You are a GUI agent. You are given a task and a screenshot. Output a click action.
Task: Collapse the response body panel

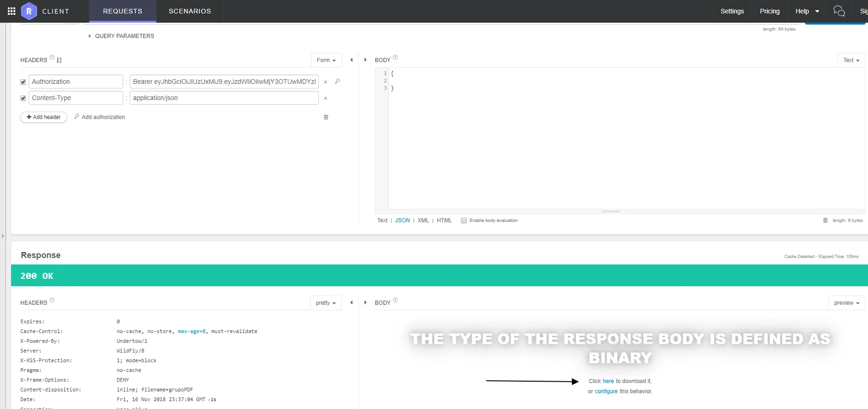(365, 302)
